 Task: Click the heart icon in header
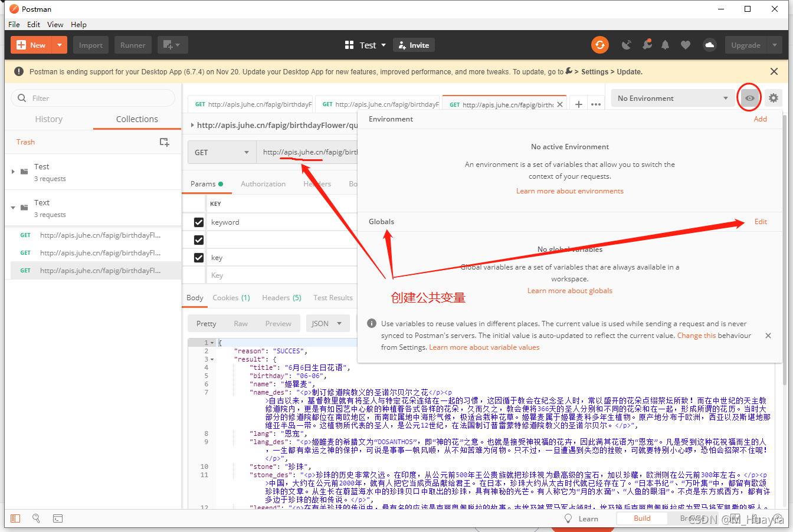(x=685, y=45)
